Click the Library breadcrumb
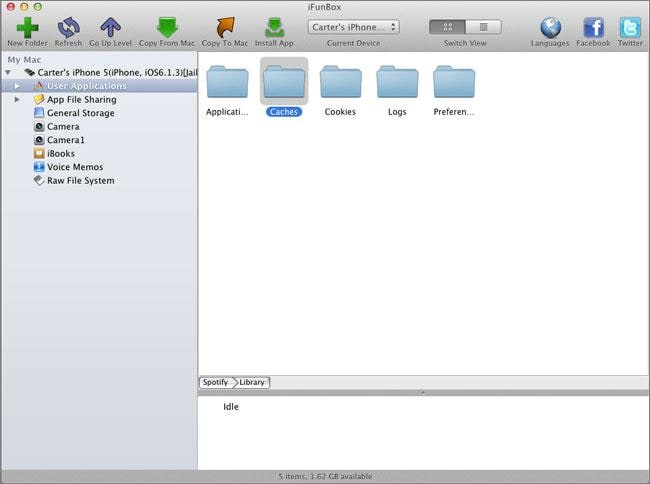 pyautogui.click(x=252, y=382)
